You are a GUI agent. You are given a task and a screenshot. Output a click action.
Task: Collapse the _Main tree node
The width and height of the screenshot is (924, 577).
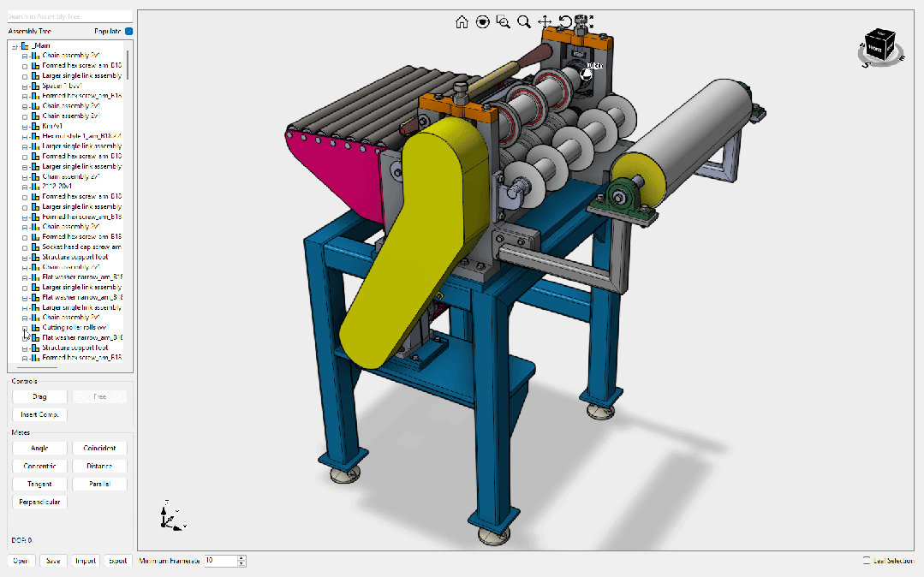pyautogui.click(x=15, y=46)
